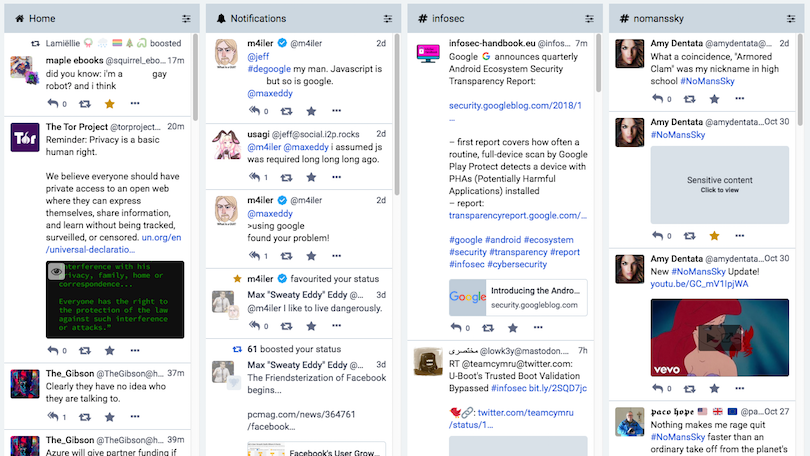Select the nomanssky column header

[x=705, y=19]
